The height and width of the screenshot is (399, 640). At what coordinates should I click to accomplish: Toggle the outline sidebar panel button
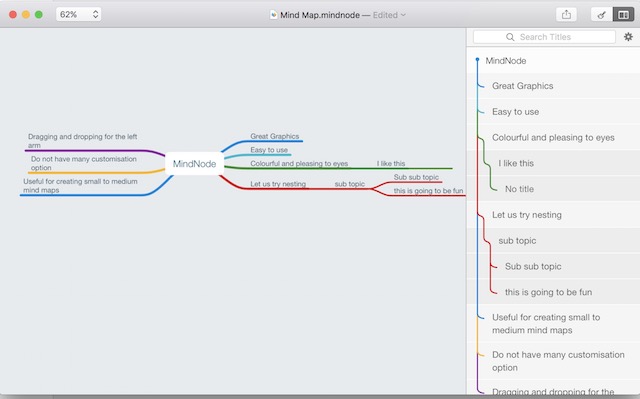[623, 15]
